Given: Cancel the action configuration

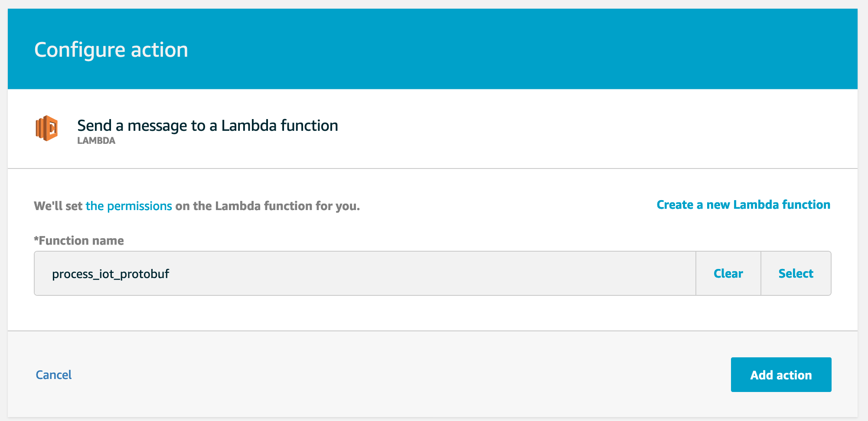Looking at the screenshot, I should coord(54,375).
